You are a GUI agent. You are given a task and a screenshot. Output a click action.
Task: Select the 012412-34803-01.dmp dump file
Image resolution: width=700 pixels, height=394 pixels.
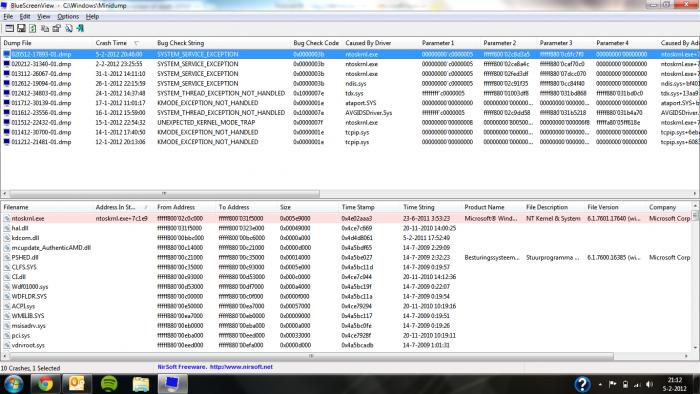point(41,93)
